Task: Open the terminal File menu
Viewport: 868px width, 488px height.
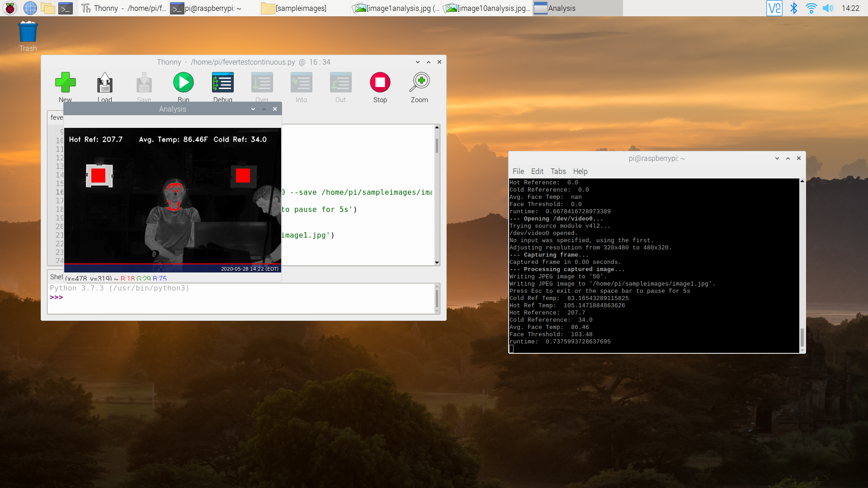Action: point(518,171)
